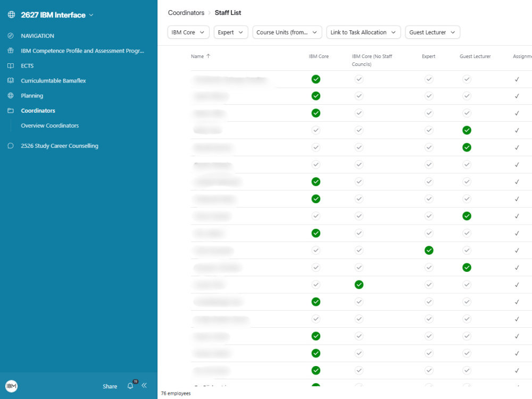532x399 pixels.
Task: Click the gift icon beside IBM Competence Profile
Action: tap(11, 51)
